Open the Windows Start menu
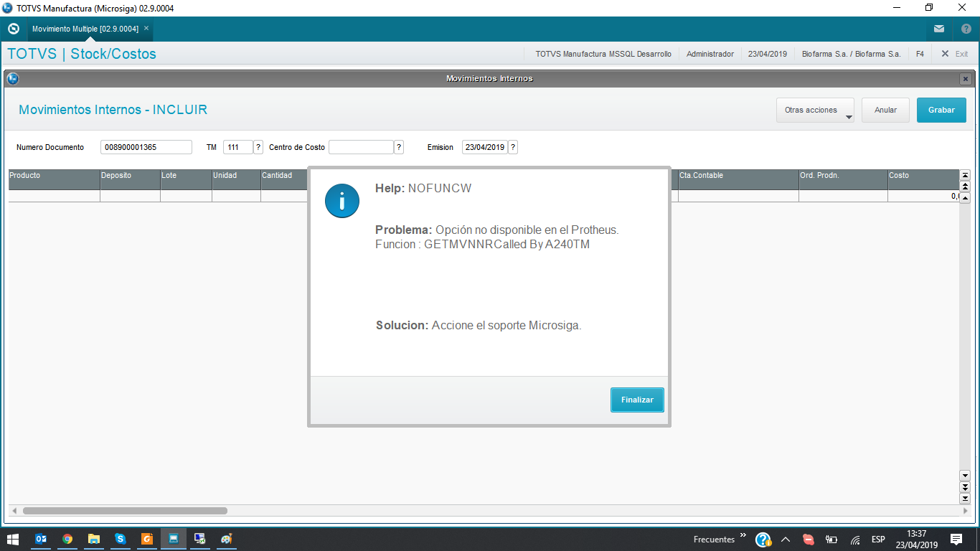980x551 pixels. (12, 539)
